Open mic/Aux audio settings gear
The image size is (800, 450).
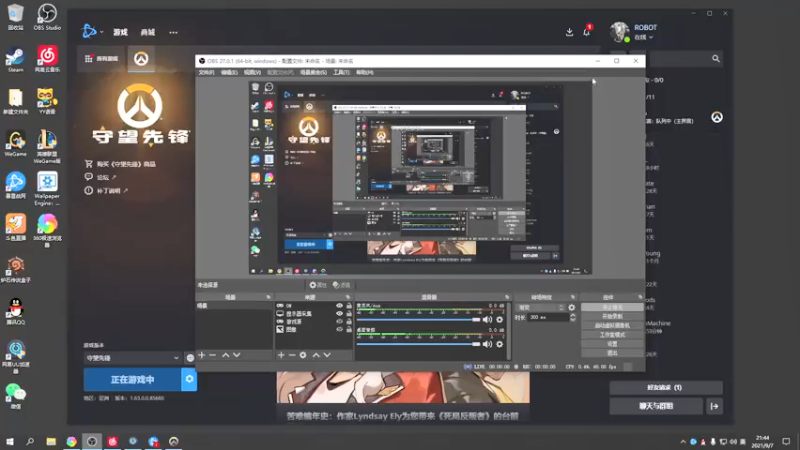point(500,320)
